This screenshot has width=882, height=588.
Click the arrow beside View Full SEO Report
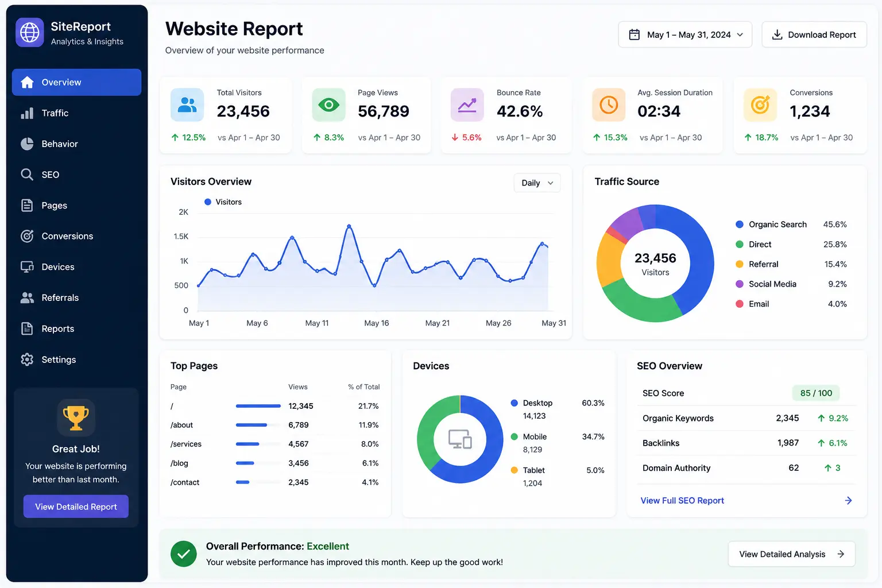coord(848,501)
